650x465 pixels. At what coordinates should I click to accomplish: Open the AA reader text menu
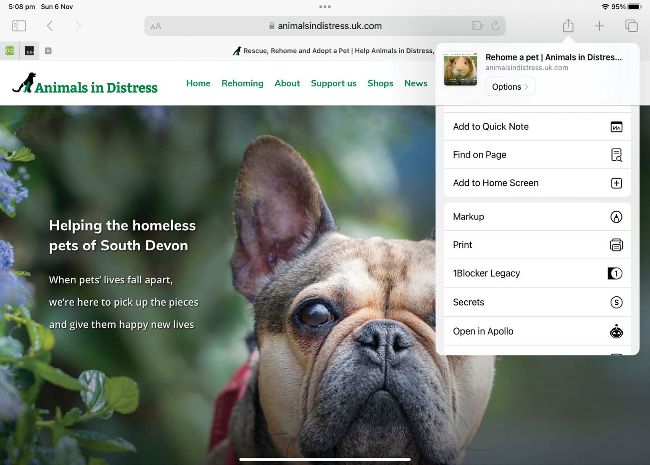(156, 26)
